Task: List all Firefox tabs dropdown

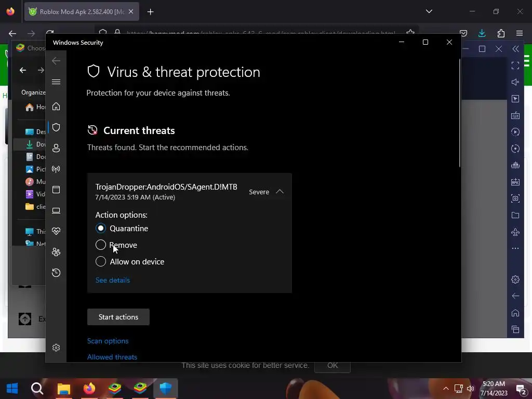Action: point(429,11)
